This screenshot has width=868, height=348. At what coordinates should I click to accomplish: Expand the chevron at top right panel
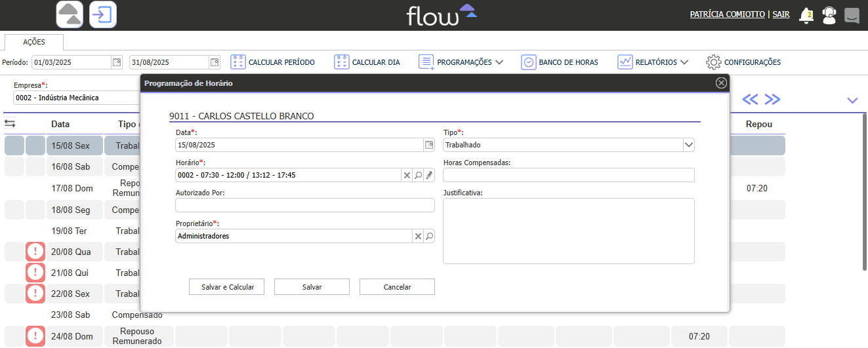(x=852, y=100)
